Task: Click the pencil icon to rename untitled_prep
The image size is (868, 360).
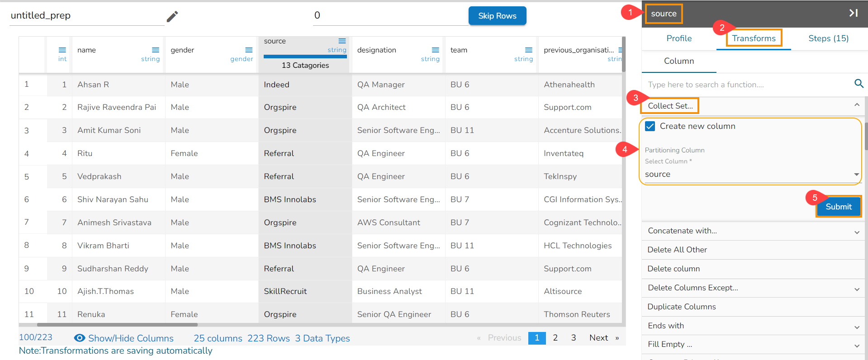Action: point(172,16)
